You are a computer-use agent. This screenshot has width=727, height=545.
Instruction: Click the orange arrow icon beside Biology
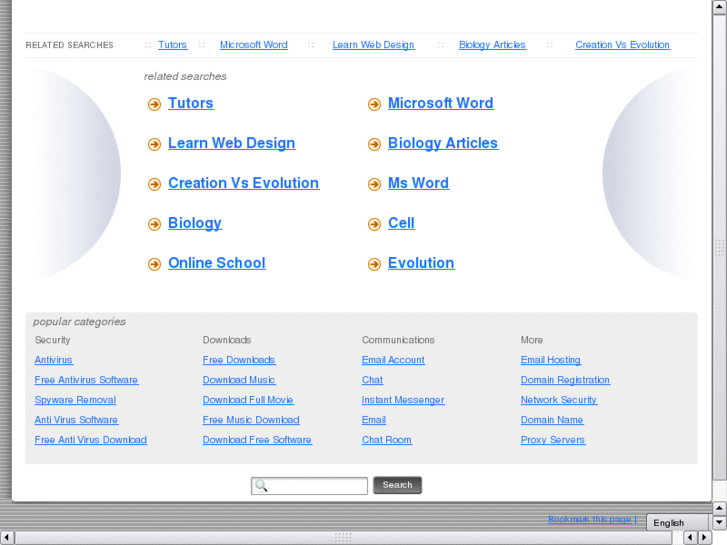coord(154,224)
